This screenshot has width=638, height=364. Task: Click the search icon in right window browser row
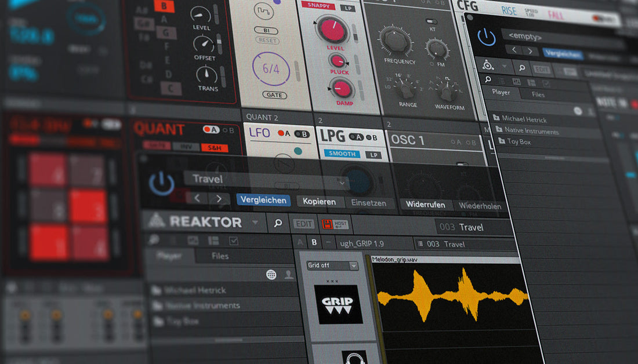tap(487, 79)
